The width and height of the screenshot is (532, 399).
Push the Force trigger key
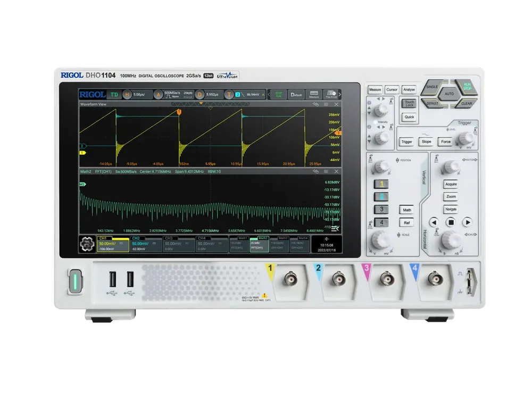446,142
